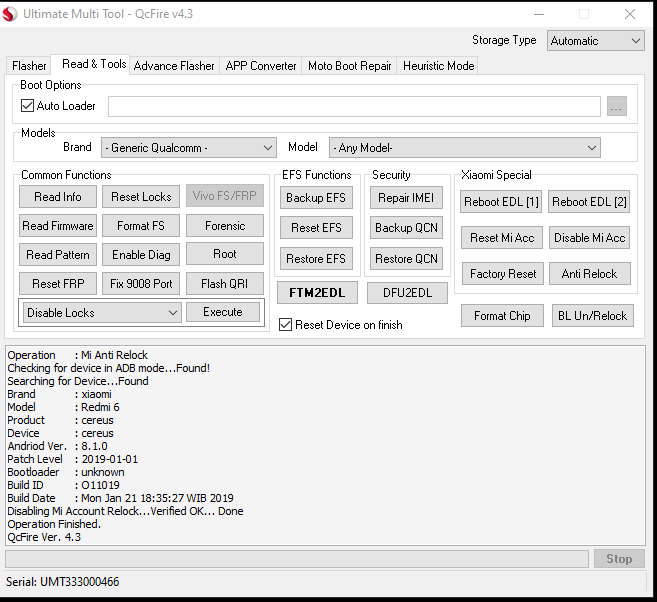Click the Reboot EDL [1] button
The width and height of the screenshot is (657, 602).
click(501, 202)
